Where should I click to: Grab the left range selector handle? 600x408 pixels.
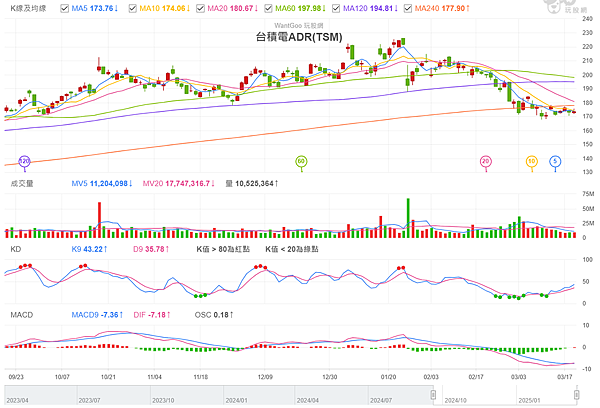(x=433, y=395)
